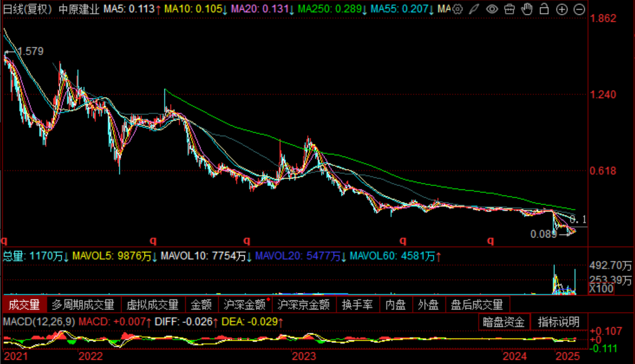
Task: Open the 日线(复权) period selector
Action: tap(27, 9)
